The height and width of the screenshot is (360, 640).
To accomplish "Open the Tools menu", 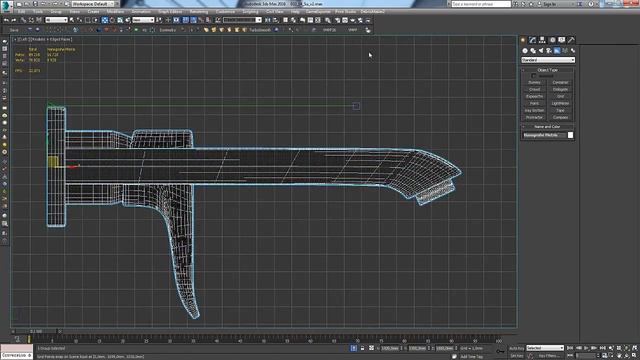I will coord(38,12).
